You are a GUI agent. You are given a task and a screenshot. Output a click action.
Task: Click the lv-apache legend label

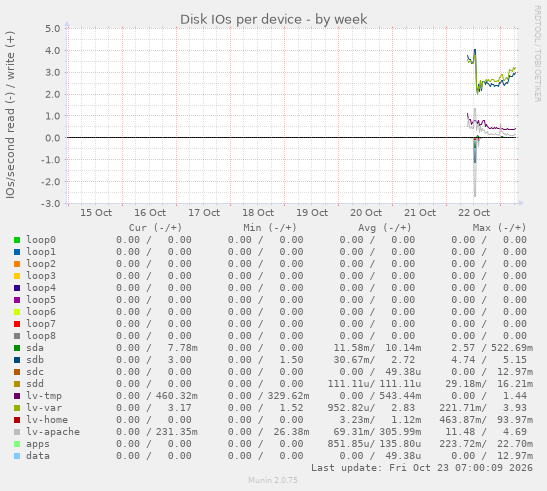click(53, 432)
